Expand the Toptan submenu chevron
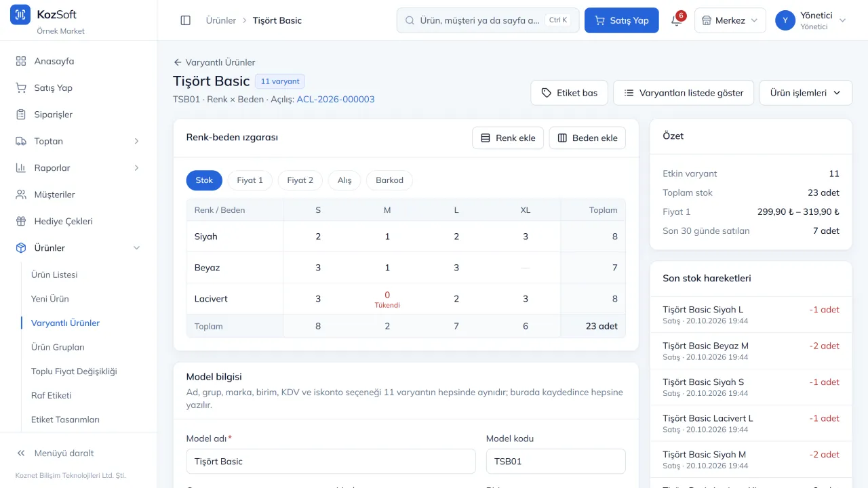The width and height of the screenshot is (868, 488). 136,141
